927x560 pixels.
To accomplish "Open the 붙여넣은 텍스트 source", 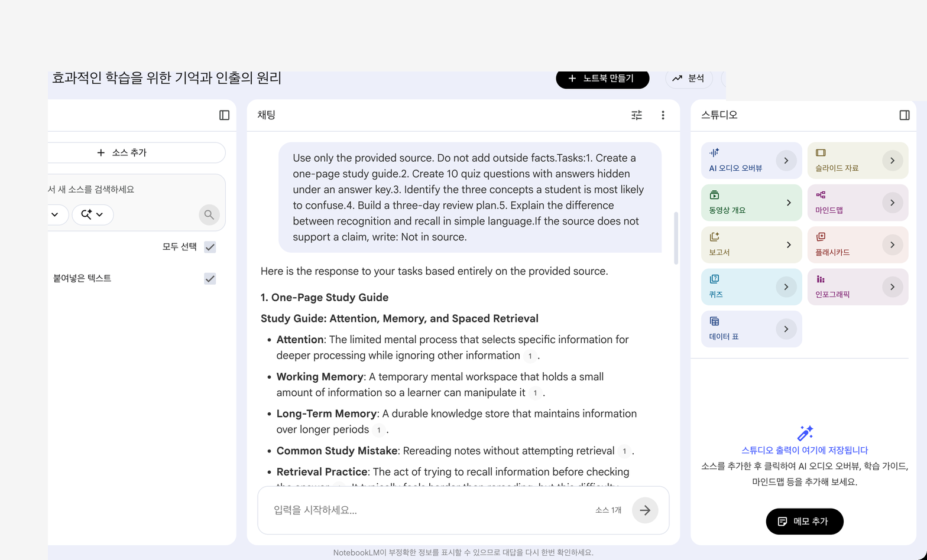I will click(82, 278).
